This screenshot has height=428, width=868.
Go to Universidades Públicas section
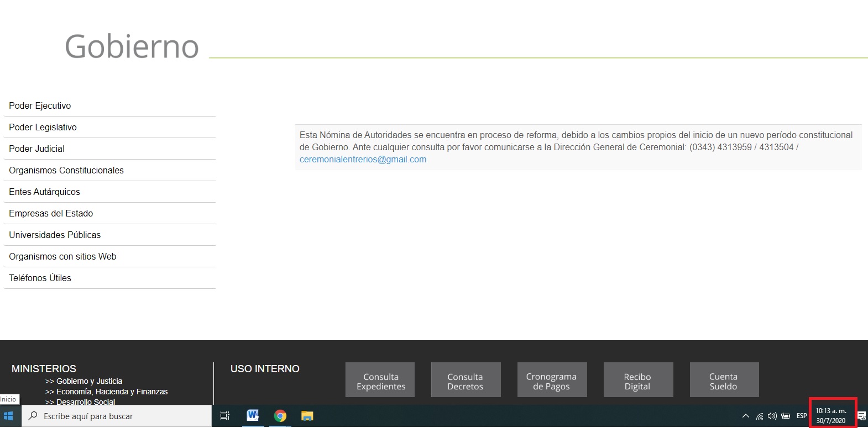[55, 235]
